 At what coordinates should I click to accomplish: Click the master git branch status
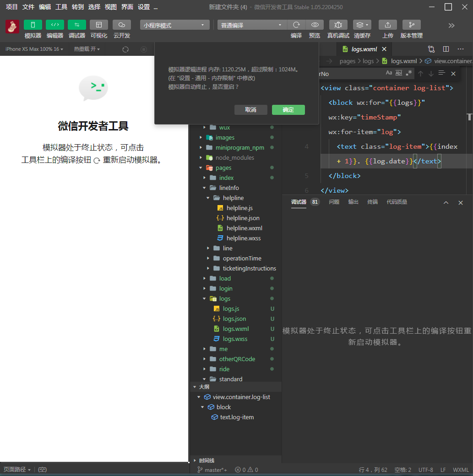click(212, 470)
